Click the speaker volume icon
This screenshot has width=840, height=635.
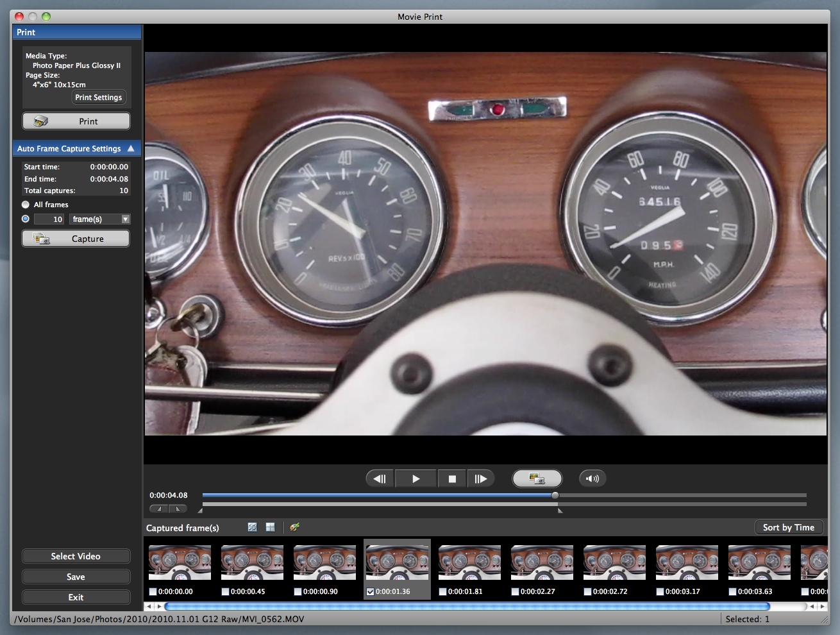[x=592, y=478]
